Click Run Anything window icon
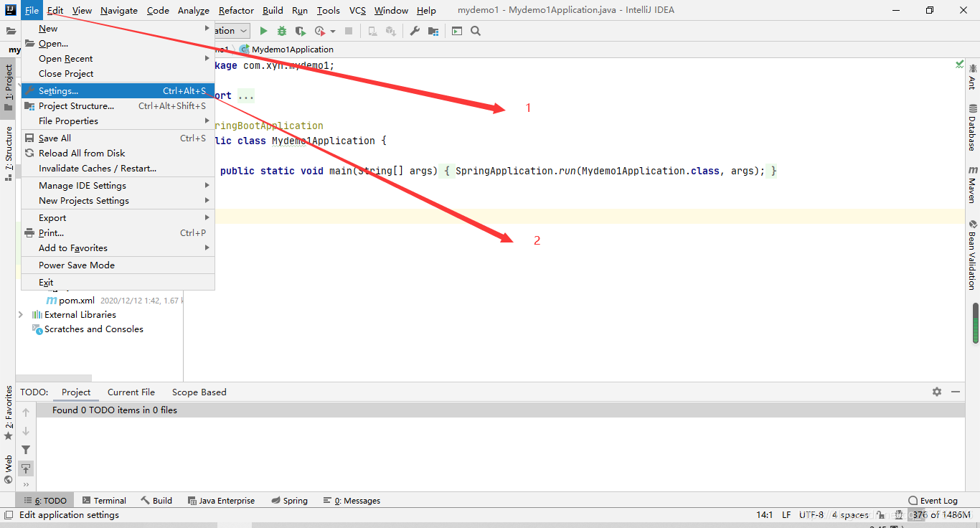Viewport: 980px width, 528px height. (457, 31)
